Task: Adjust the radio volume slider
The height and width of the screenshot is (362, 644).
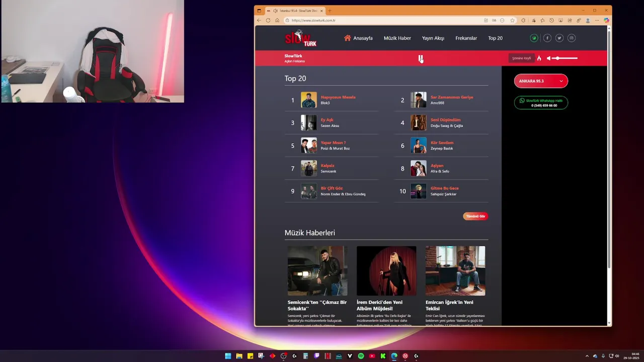Action: point(566,58)
